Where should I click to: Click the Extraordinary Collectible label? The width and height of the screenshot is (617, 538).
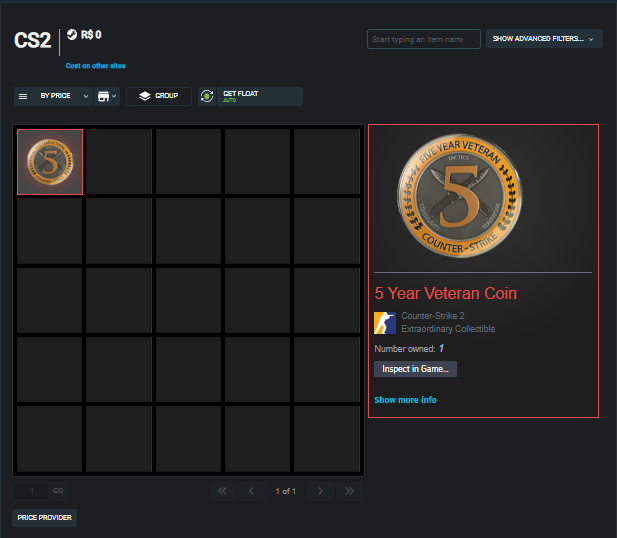pyautogui.click(x=448, y=329)
